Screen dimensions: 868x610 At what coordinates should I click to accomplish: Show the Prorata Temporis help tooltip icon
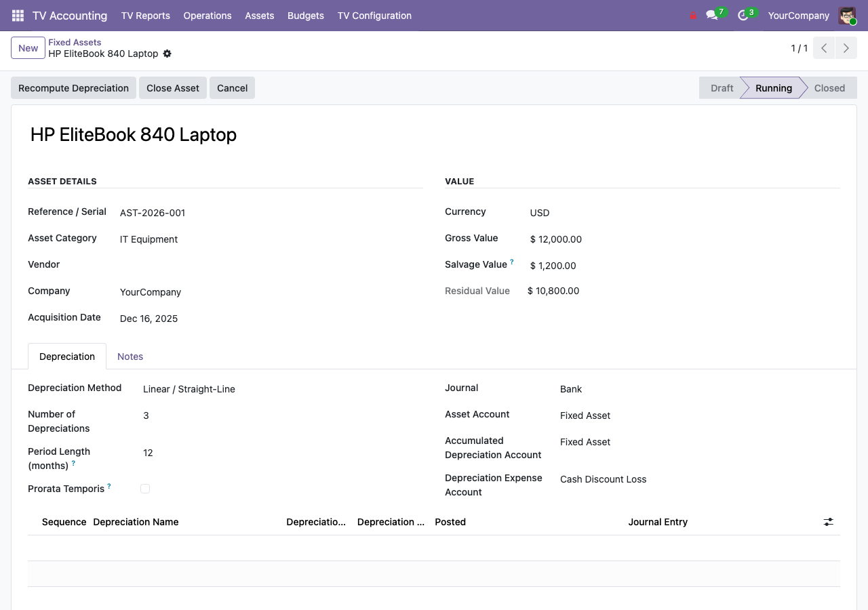(x=109, y=486)
